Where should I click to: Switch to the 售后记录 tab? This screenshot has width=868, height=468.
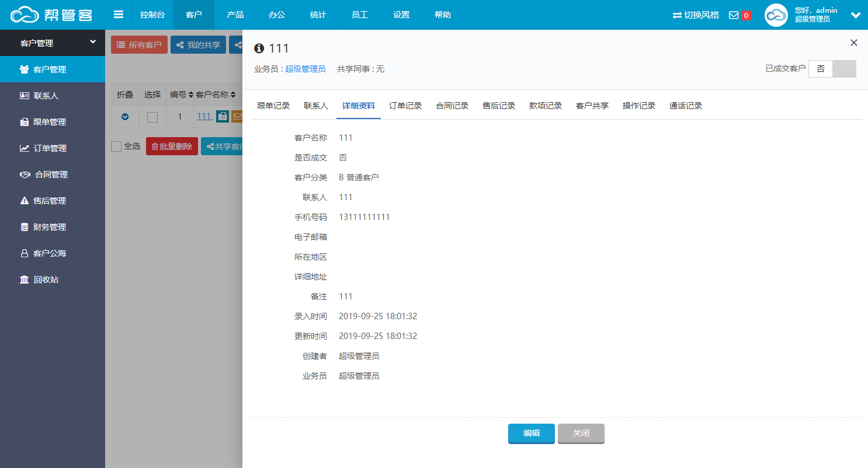click(499, 106)
